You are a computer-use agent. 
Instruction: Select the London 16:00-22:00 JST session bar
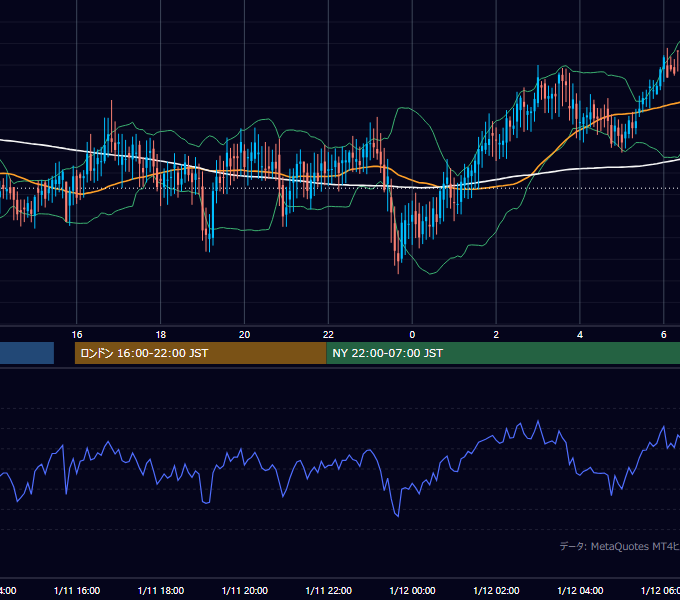(x=200, y=353)
